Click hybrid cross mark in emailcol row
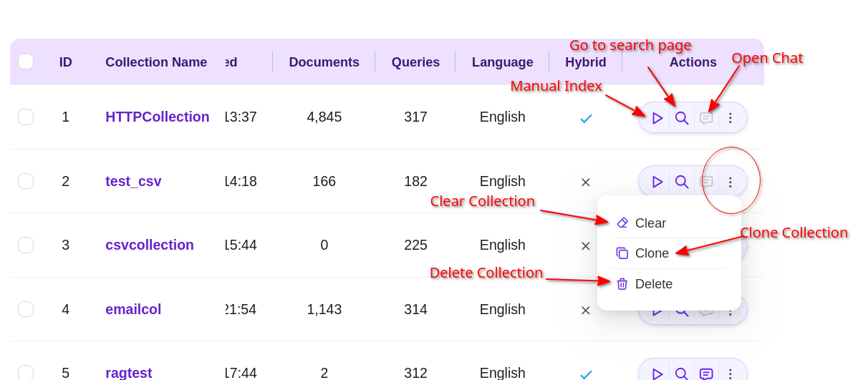Viewport: 868px width, 380px height. (586, 310)
